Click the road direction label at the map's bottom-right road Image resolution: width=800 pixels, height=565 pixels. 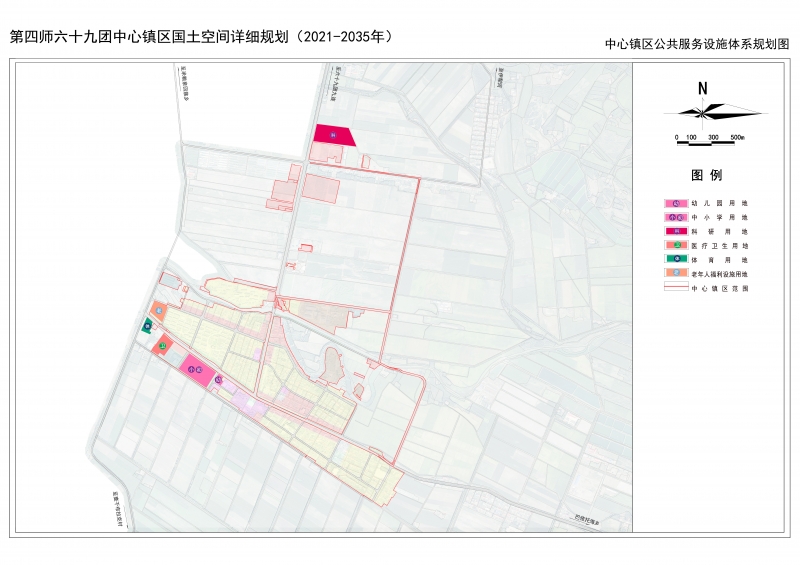pyautogui.click(x=586, y=521)
